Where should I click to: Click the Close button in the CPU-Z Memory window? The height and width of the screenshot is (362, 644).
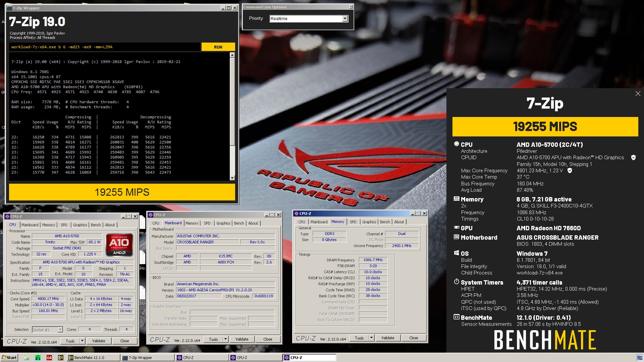414,338
